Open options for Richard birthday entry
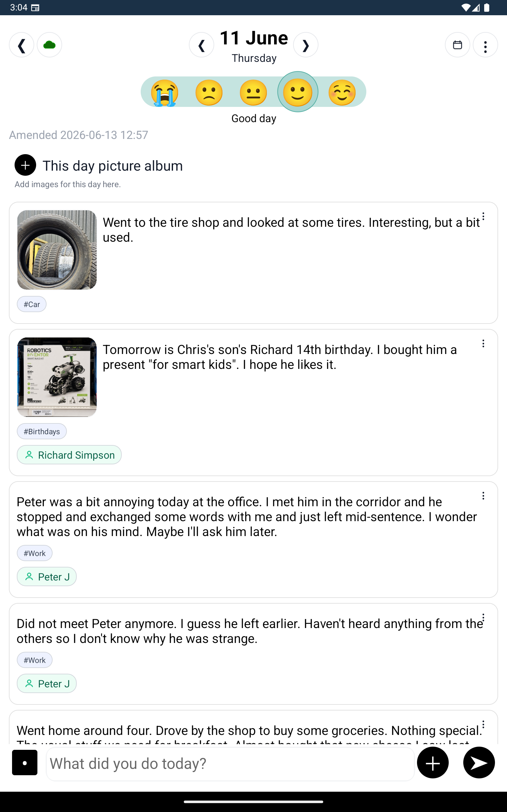507x812 pixels. click(483, 344)
